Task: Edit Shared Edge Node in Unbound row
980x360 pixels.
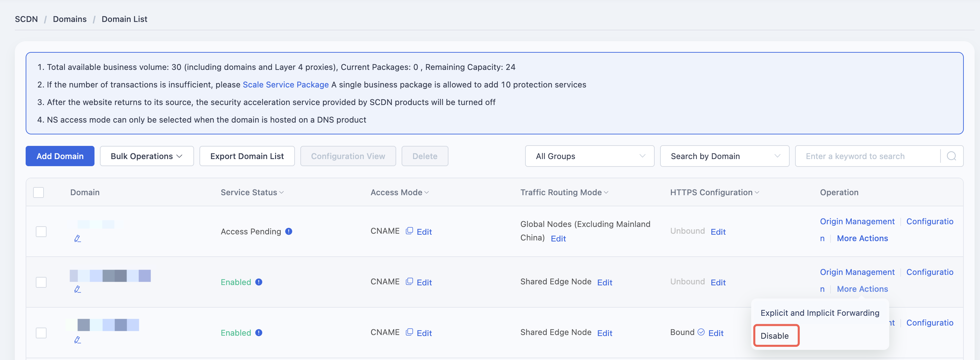Action: pyautogui.click(x=604, y=282)
